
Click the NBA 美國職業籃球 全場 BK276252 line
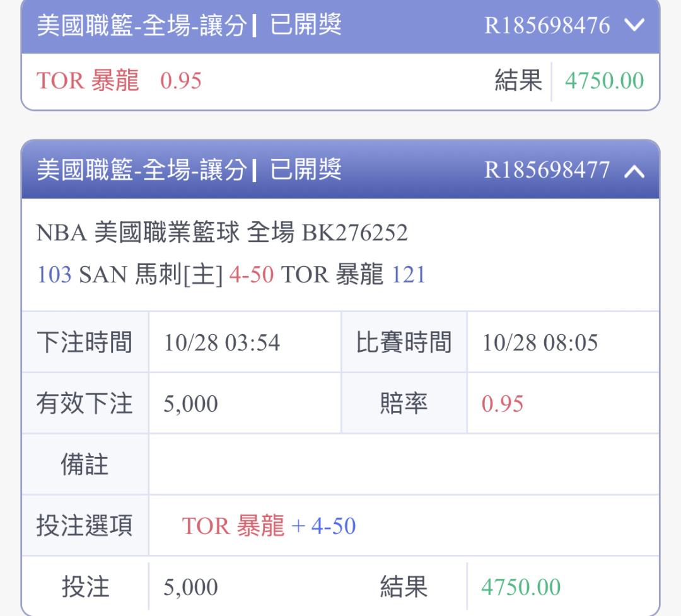222,233
